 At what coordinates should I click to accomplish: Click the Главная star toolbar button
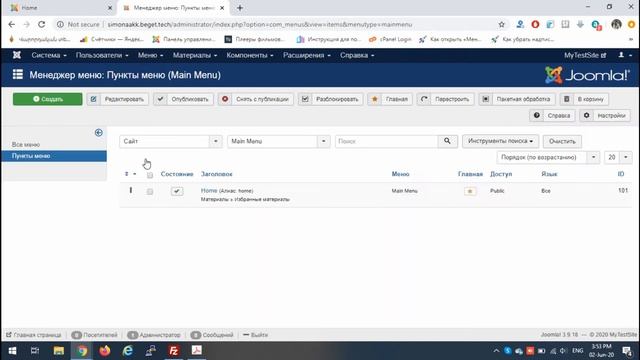[x=390, y=99]
